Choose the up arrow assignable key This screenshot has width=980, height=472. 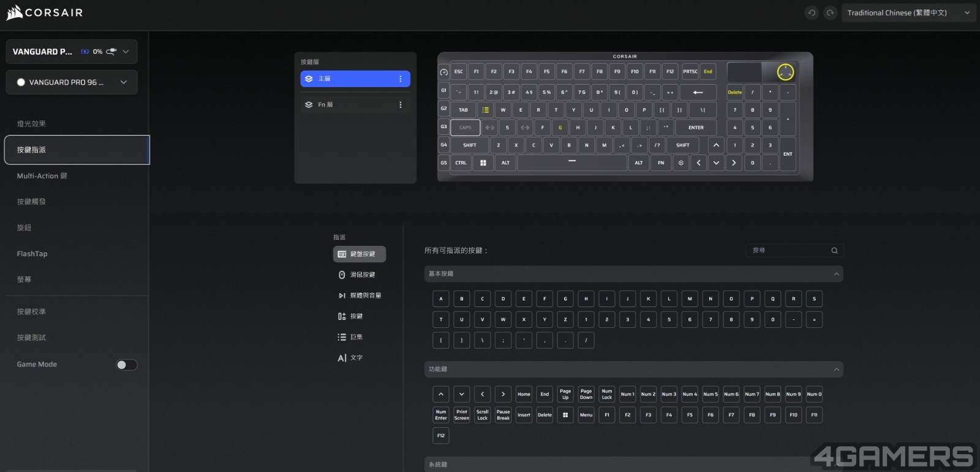click(x=441, y=394)
